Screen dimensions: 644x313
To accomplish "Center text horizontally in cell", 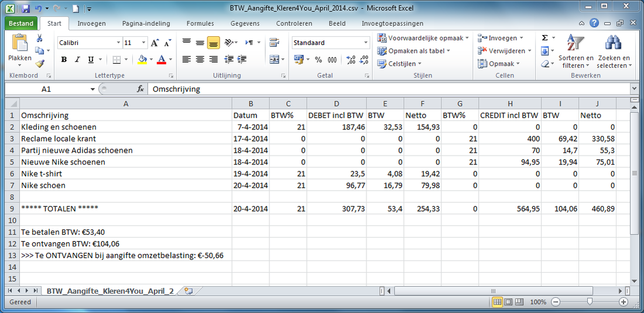I will (x=200, y=60).
